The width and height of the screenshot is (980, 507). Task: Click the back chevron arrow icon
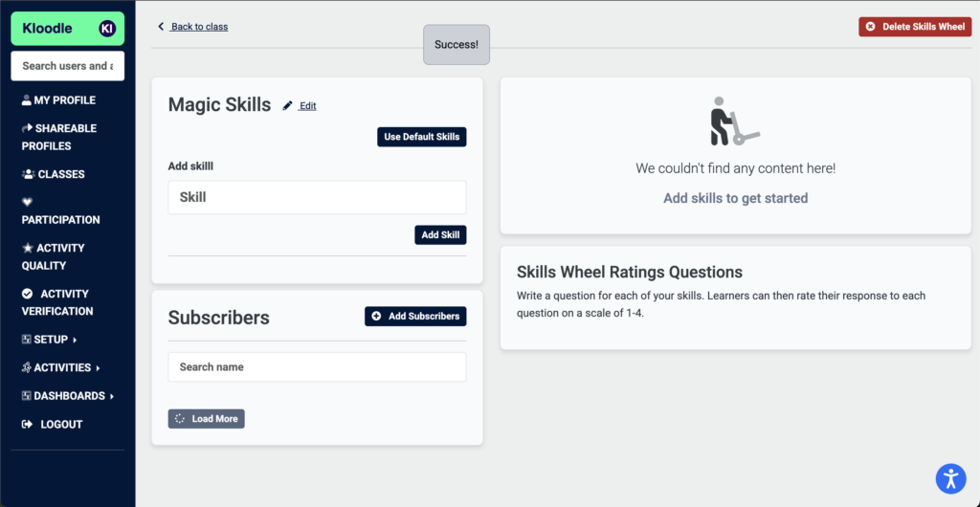tap(161, 26)
